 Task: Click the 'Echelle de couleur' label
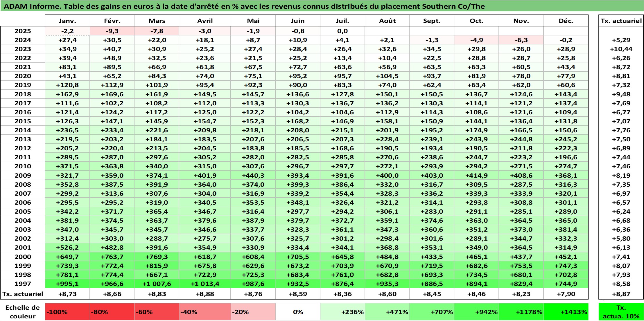click(x=23, y=312)
